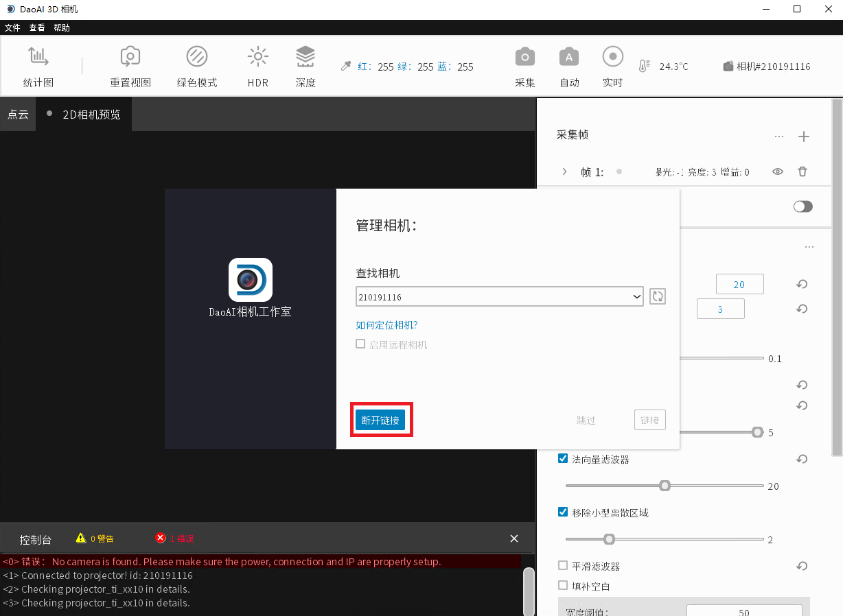
Task: Open the 统计图 histogram tool
Action: pyautogui.click(x=38, y=67)
